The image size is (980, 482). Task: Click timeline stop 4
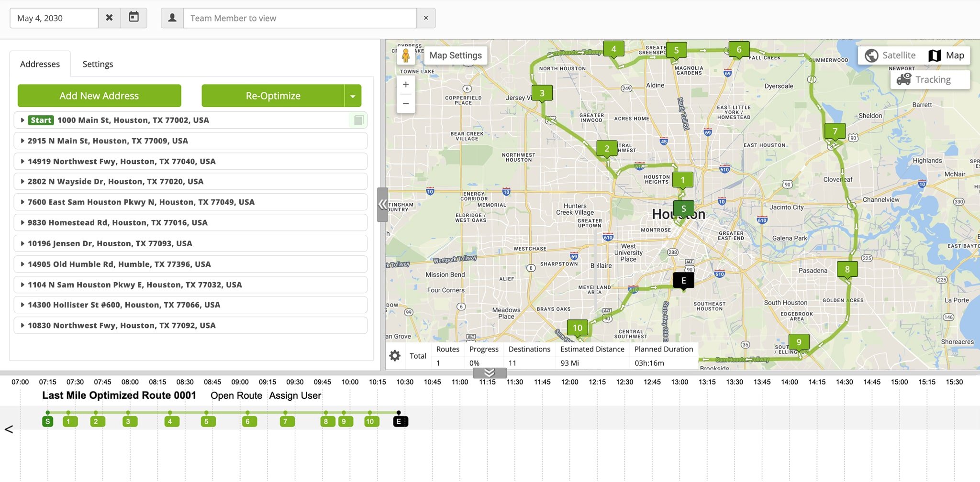(171, 421)
